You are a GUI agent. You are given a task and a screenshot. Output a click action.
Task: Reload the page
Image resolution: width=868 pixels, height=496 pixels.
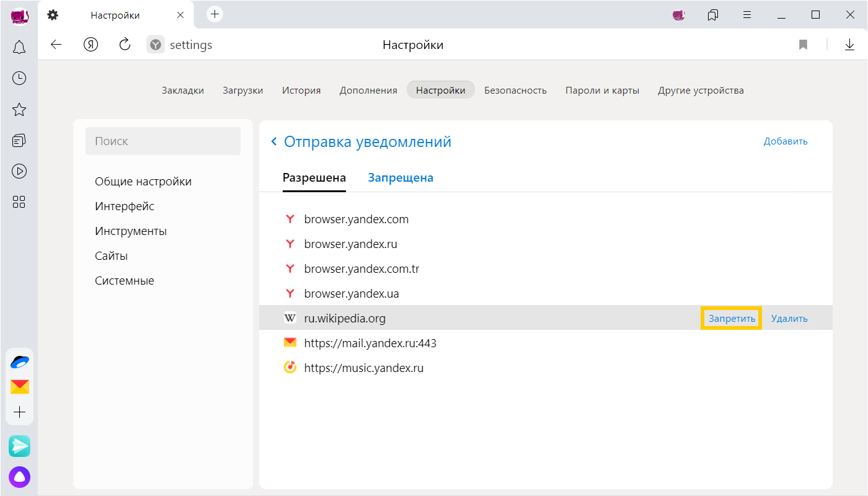coord(125,44)
